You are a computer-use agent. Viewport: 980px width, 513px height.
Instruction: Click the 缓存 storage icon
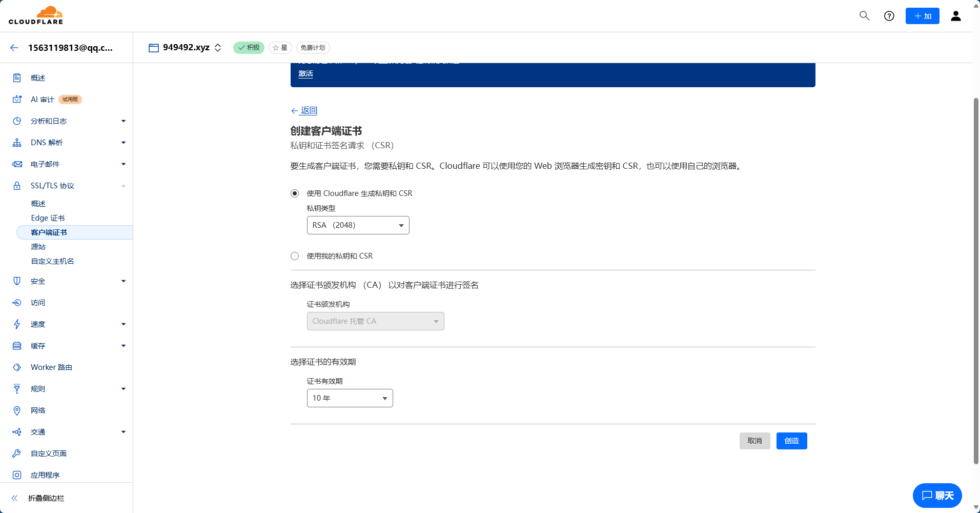tap(17, 346)
